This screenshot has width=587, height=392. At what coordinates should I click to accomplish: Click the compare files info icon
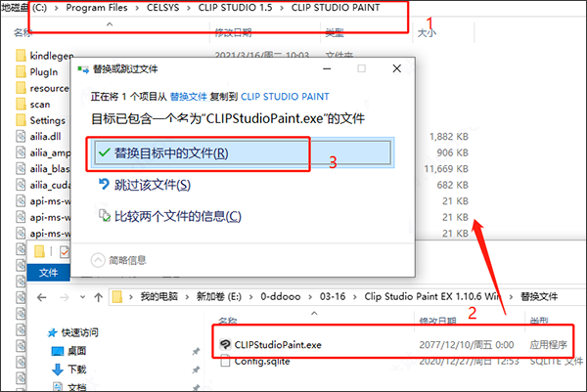[104, 216]
